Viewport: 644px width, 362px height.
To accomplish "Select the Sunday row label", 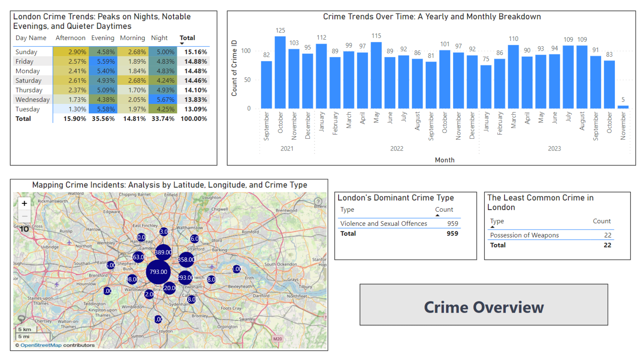I will 26,52.
